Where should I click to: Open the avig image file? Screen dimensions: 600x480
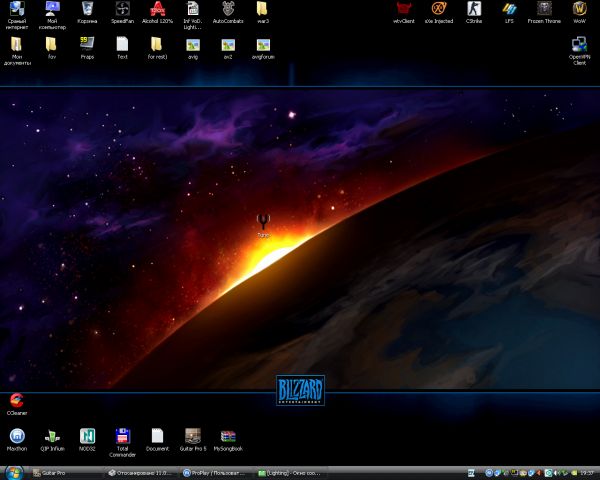tap(193, 48)
